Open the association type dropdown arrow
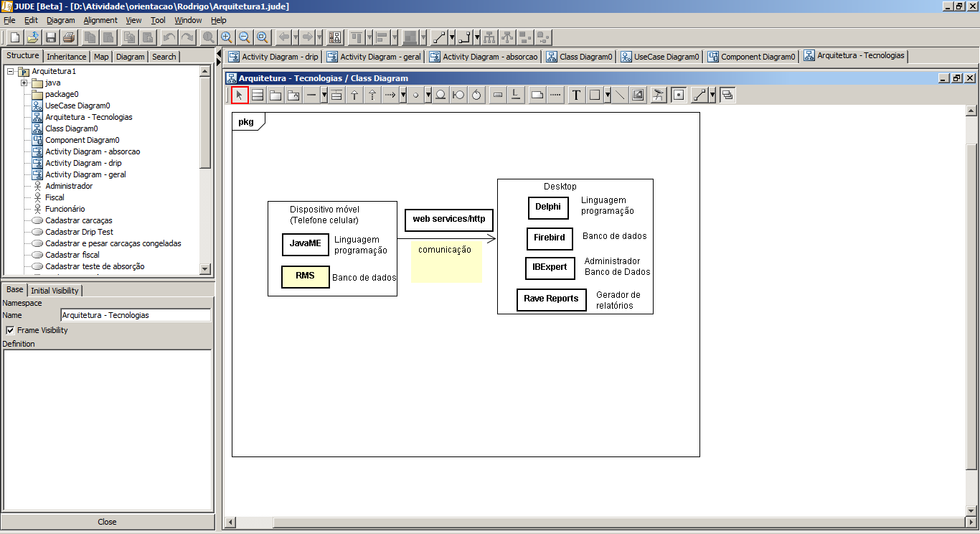This screenshot has height=534, width=980. [x=324, y=95]
